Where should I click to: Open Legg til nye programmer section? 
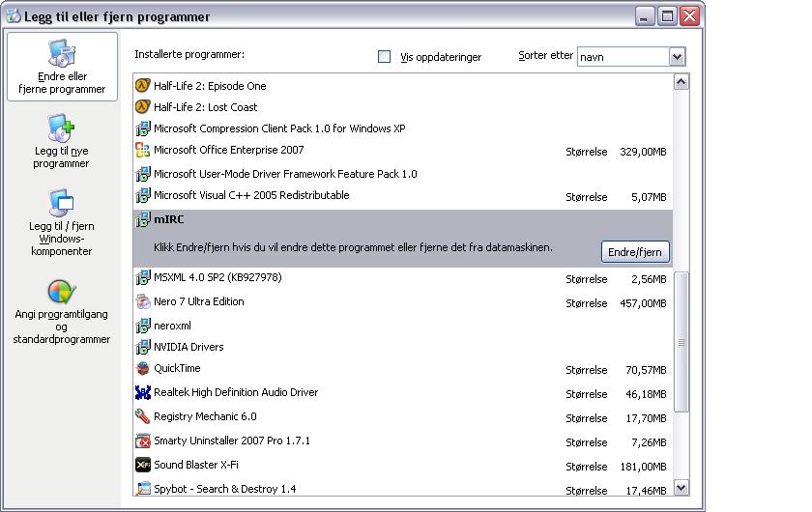tap(61, 141)
